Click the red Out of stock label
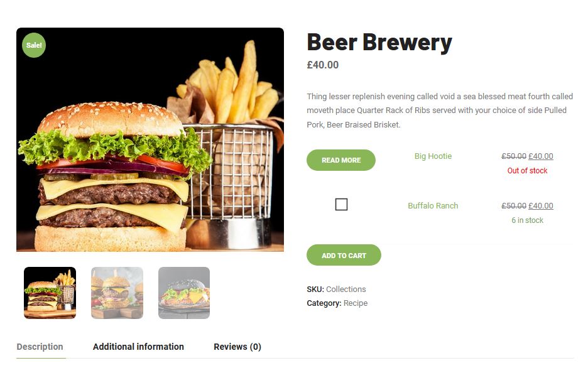The image size is (588, 368). [527, 171]
